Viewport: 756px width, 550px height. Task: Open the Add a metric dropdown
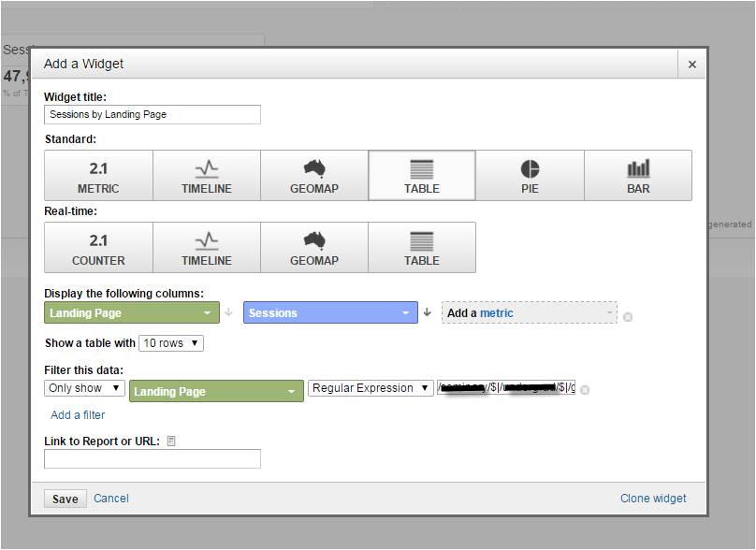click(x=530, y=313)
